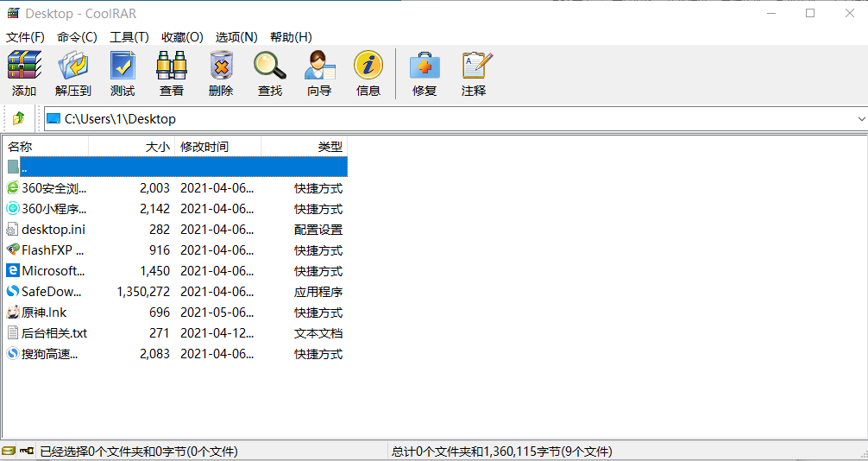Run the 测试 (Test) tool

123,66
